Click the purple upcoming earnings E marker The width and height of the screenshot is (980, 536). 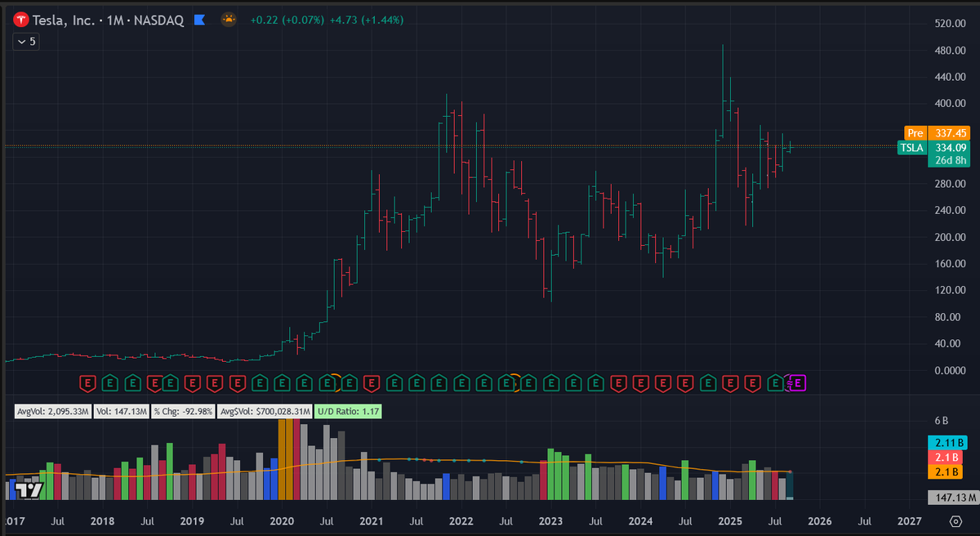point(798,382)
